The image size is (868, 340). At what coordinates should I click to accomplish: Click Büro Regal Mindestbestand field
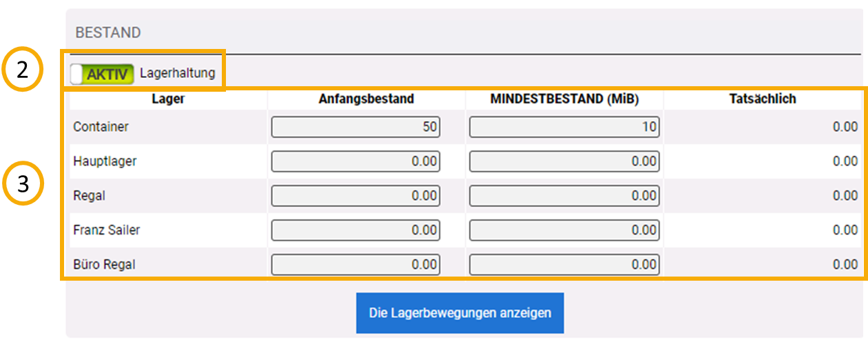(x=564, y=263)
